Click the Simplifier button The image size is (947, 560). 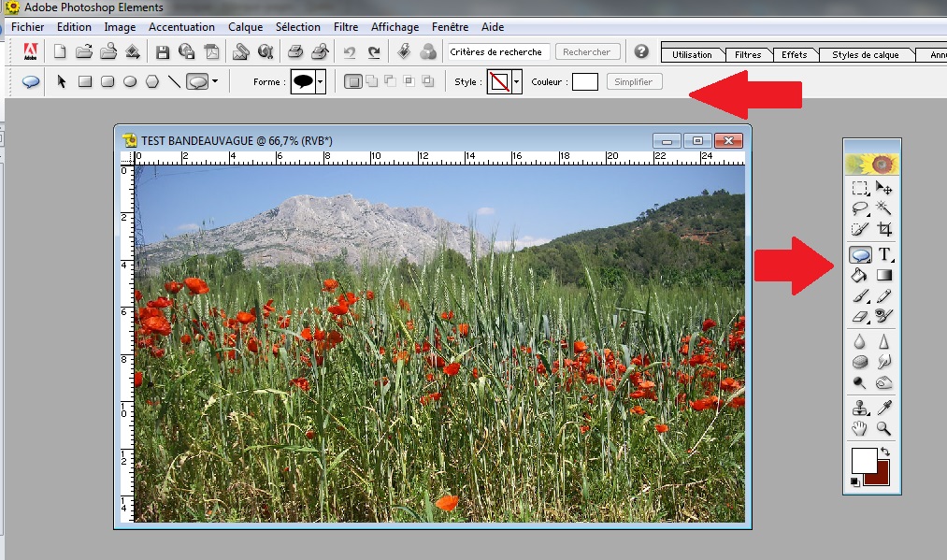click(x=634, y=81)
